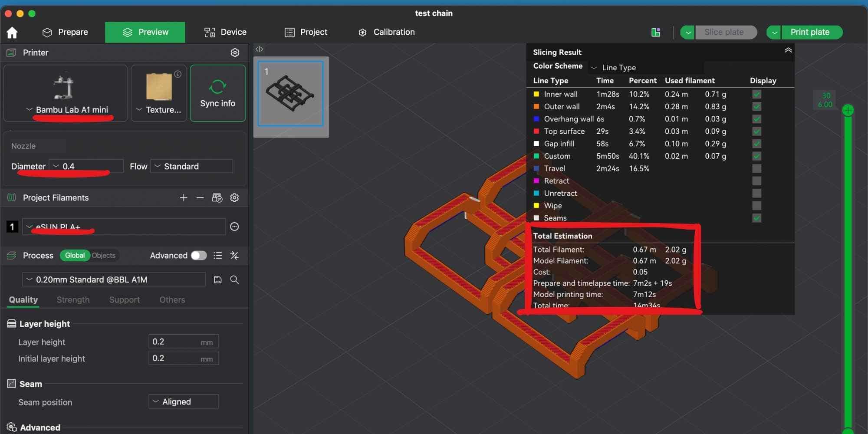Open the Others settings tab
The width and height of the screenshot is (868, 434).
172,300
